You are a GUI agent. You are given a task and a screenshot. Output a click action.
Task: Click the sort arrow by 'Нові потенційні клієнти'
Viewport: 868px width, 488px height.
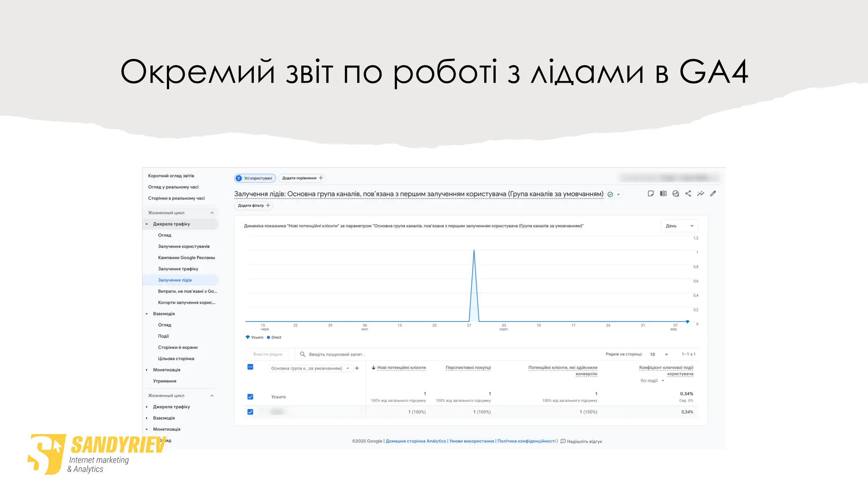373,368
